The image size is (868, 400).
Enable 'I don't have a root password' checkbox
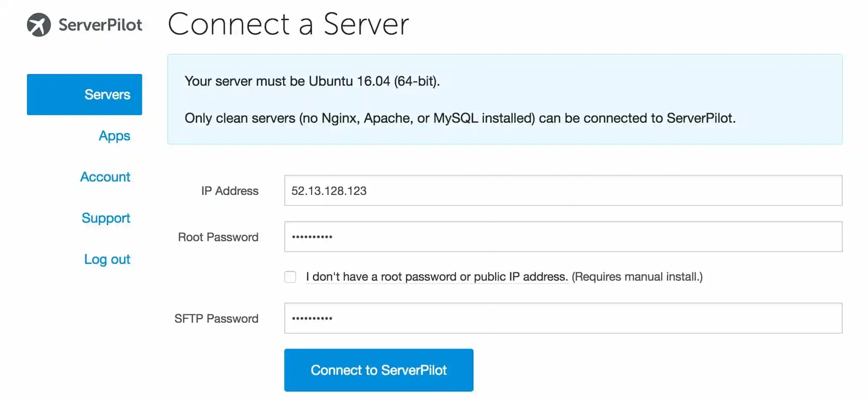coord(290,277)
